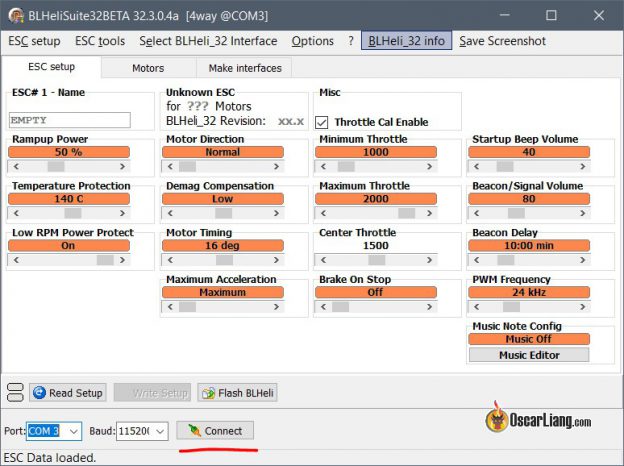Open the Music Editor
This screenshot has width=624, height=466.
click(x=529, y=355)
